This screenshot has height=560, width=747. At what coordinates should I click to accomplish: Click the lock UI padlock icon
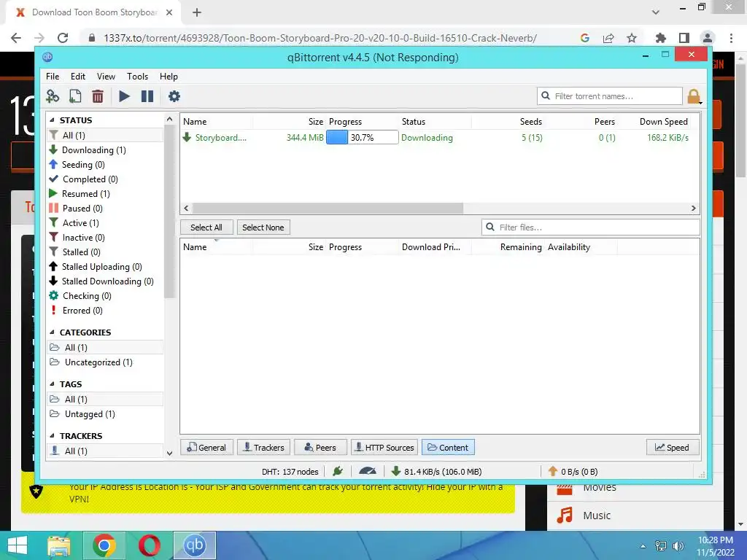click(x=694, y=97)
